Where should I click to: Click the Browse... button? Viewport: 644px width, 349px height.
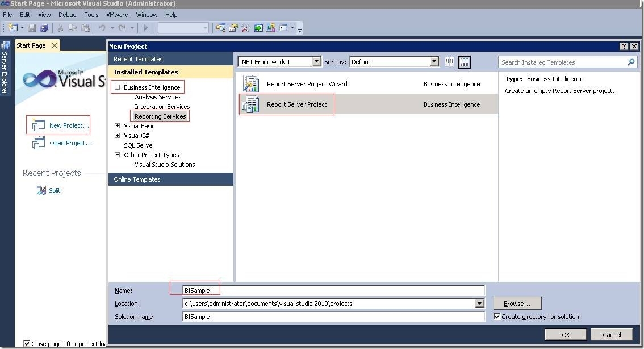517,304
